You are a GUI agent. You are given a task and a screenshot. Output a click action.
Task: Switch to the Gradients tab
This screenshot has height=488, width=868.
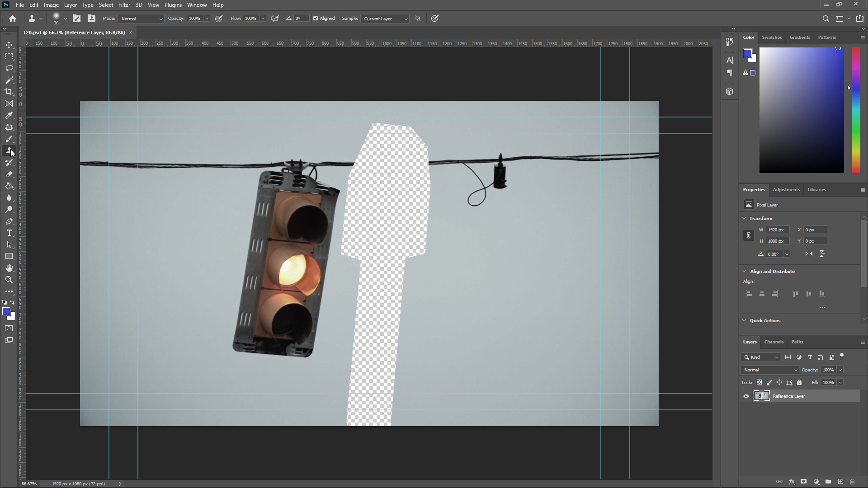click(x=800, y=38)
